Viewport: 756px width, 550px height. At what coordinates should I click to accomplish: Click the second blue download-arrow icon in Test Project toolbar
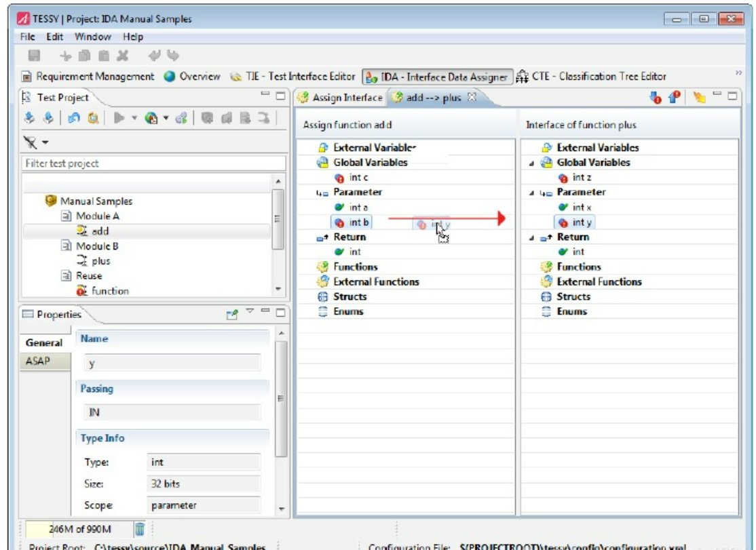[48, 118]
